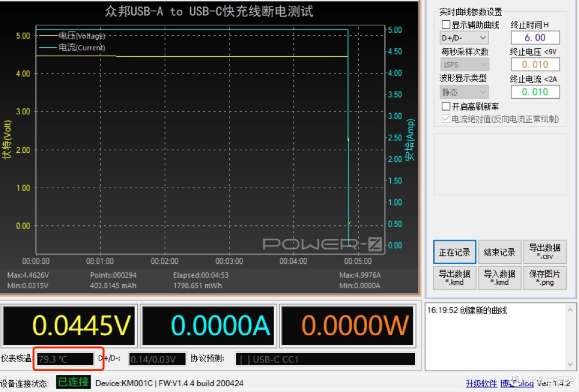Select the protocol field showing USB-C CC1
The width and height of the screenshot is (579, 392).
click(325, 359)
